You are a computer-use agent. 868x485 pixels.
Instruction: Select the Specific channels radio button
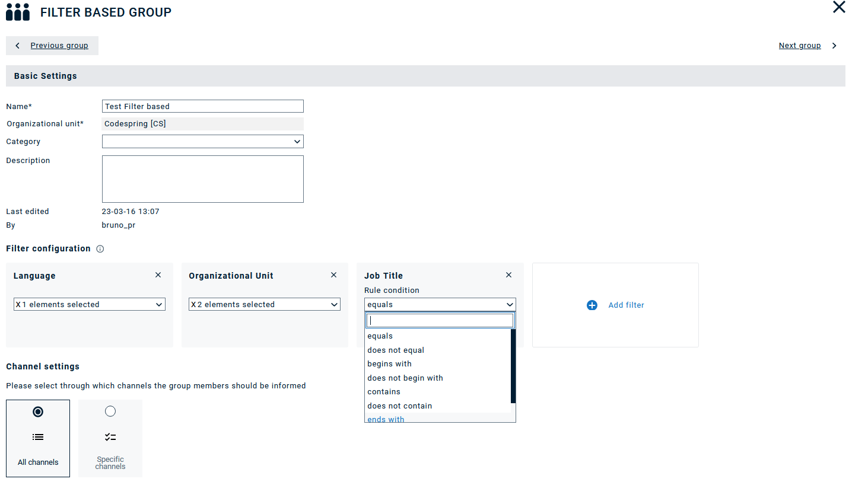(110, 411)
